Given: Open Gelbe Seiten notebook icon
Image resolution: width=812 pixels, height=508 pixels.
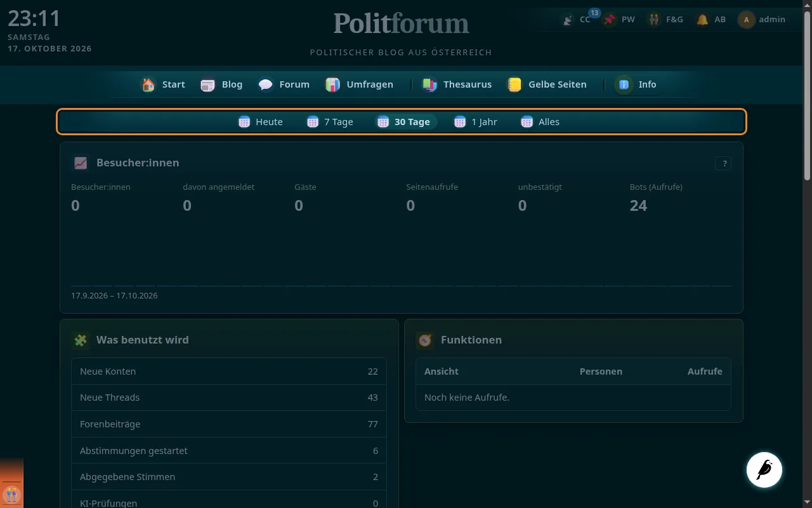Looking at the screenshot, I should point(514,84).
